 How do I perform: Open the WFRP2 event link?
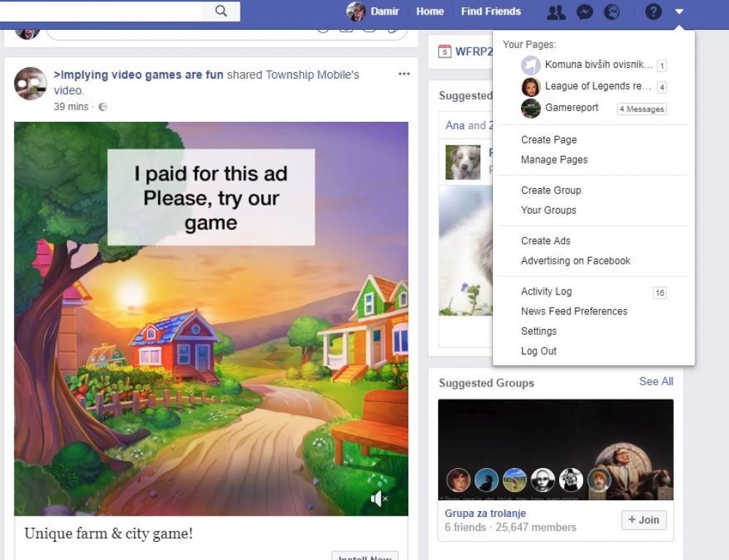[x=473, y=52]
